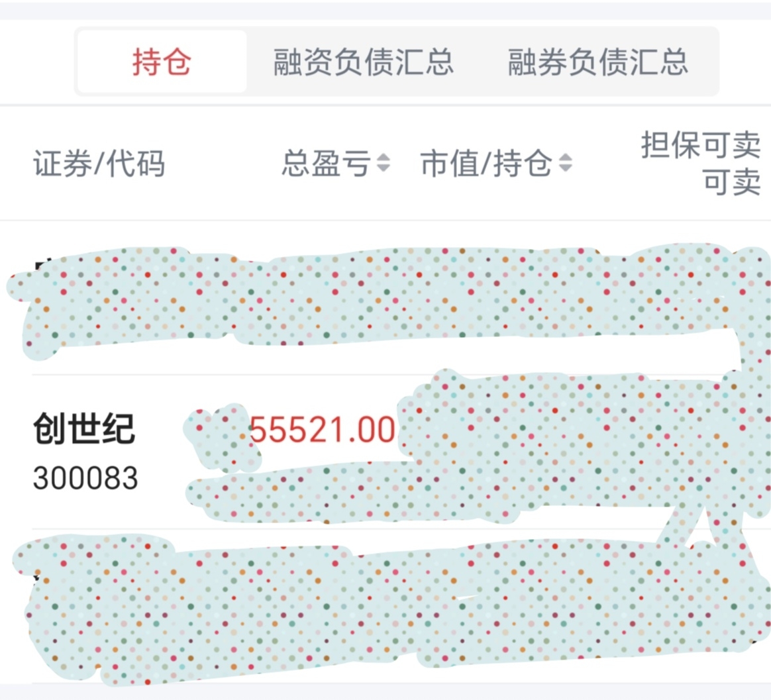771x700 pixels.
Task: Click the down arrow of 市值/持仓 sorter
Action: [566, 169]
